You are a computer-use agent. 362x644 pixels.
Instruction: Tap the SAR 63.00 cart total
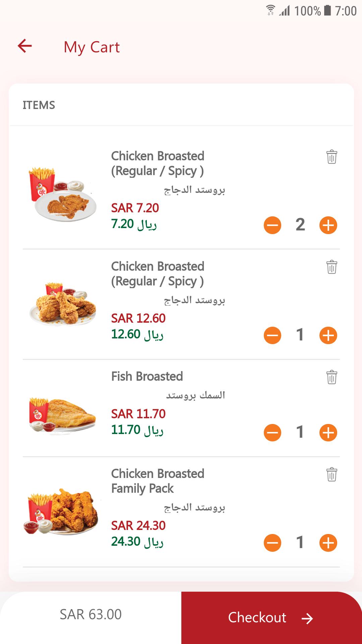click(90, 614)
